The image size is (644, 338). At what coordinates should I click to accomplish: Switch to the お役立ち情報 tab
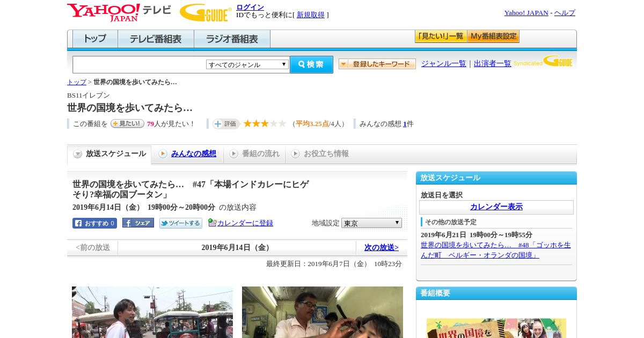(x=320, y=154)
